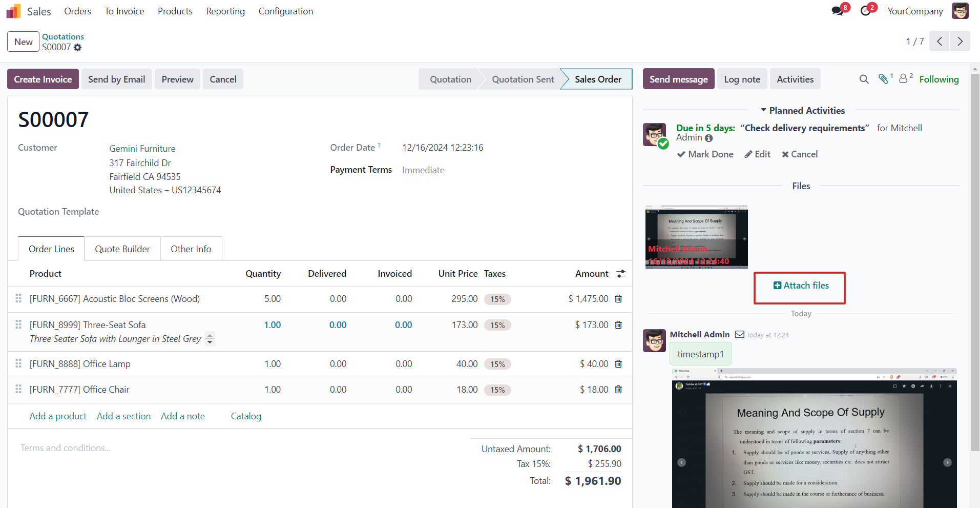Image resolution: width=980 pixels, height=508 pixels.
Task: Open the attachments paperclip icon
Action: pos(884,79)
